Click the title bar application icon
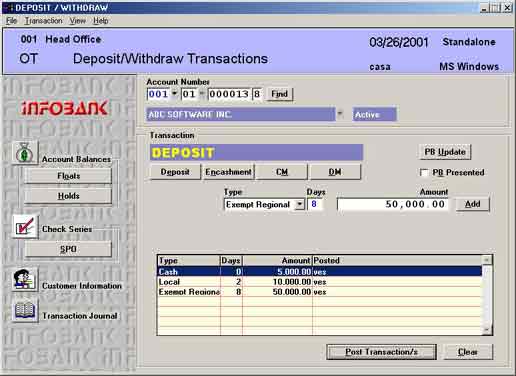 [9, 7]
